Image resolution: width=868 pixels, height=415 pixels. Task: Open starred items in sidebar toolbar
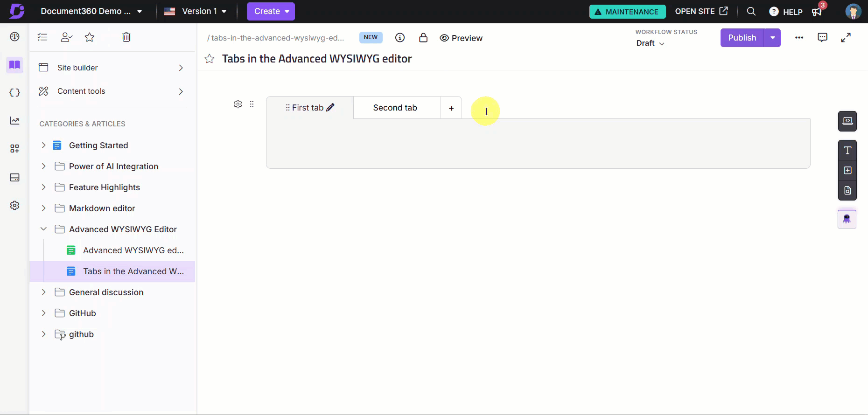[x=90, y=37]
